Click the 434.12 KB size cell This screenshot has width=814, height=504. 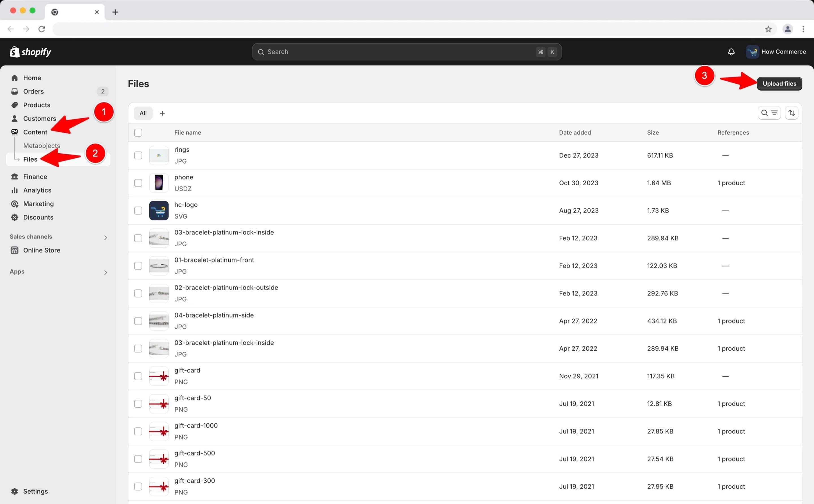(662, 321)
